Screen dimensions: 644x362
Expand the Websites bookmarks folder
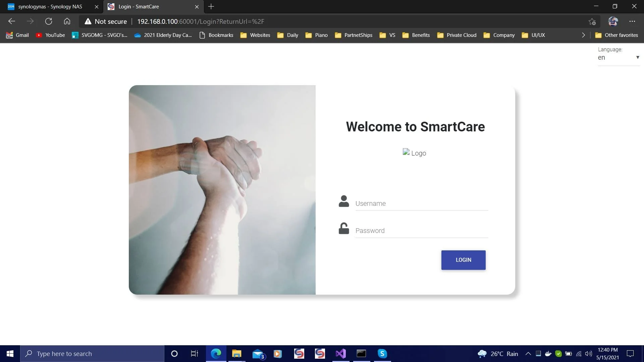pyautogui.click(x=255, y=35)
